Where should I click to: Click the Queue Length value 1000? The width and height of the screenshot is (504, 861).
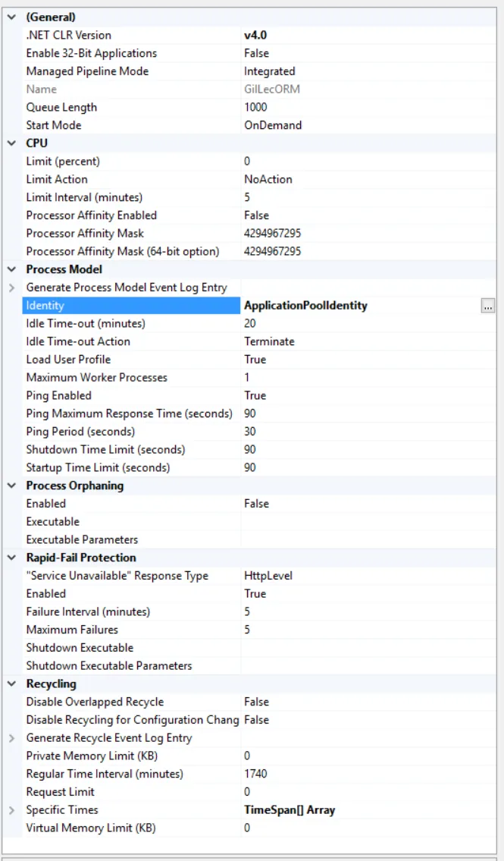point(255,107)
